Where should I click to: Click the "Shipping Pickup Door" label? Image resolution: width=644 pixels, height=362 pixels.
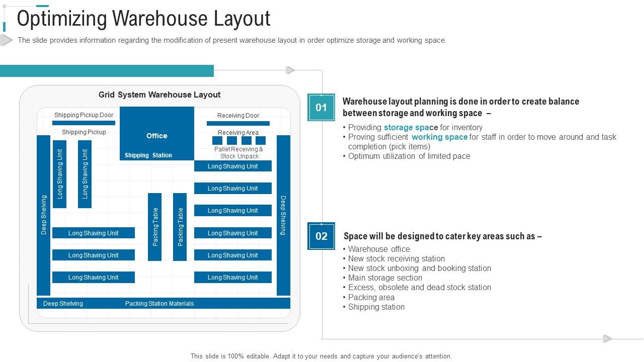coord(84,115)
